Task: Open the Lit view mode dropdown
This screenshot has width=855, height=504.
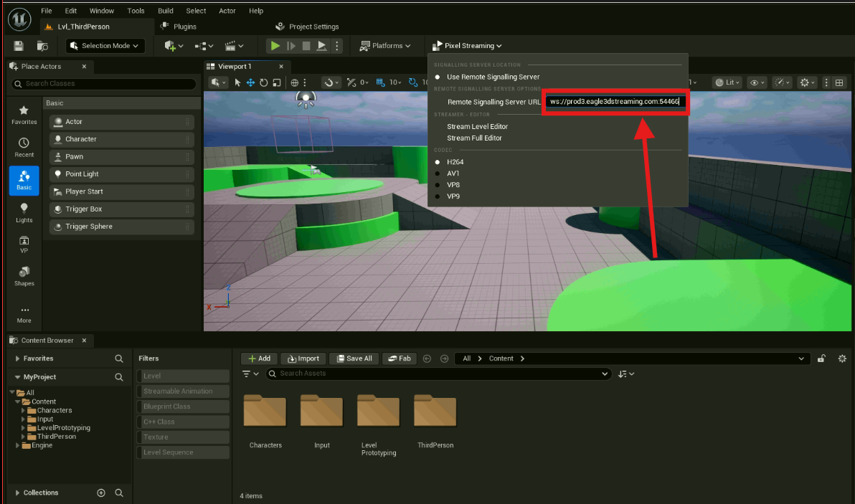Action: click(727, 83)
